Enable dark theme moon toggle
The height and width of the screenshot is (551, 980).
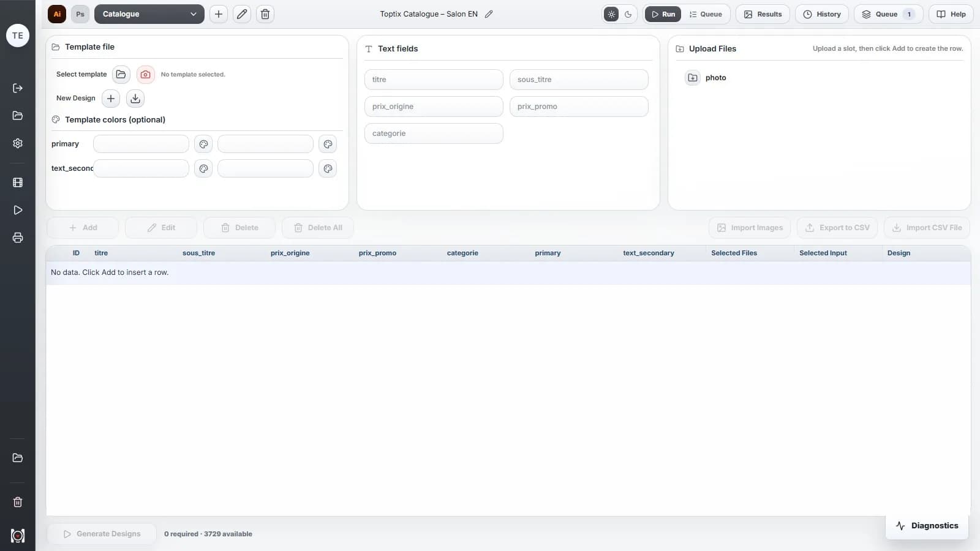pos(628,14)
